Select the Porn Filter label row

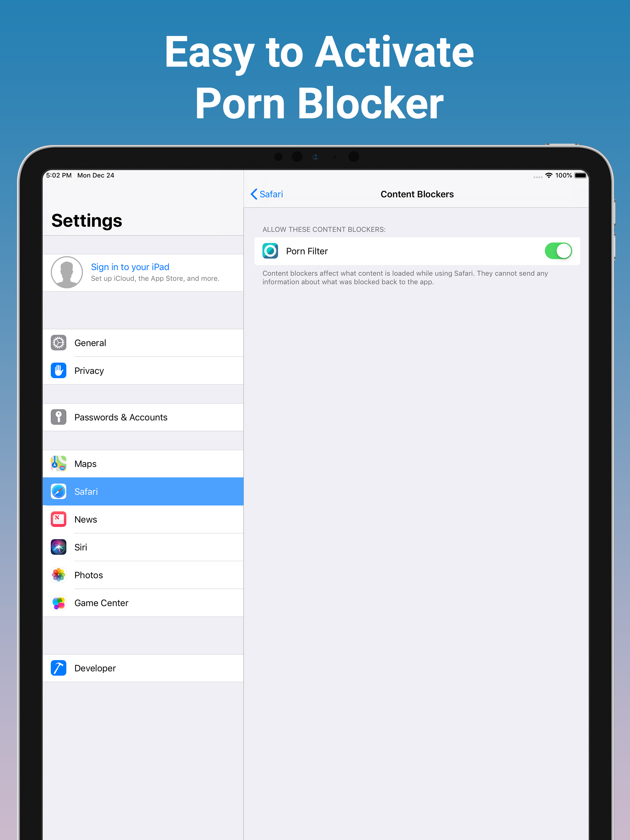click(x=417, y=251)
